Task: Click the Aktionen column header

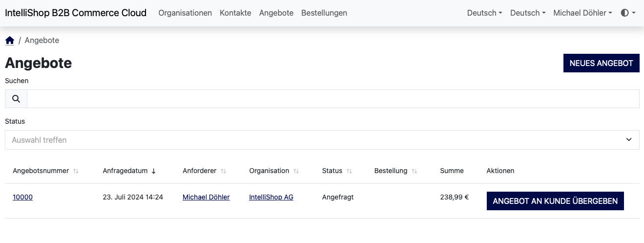Action: coord(500,171)
